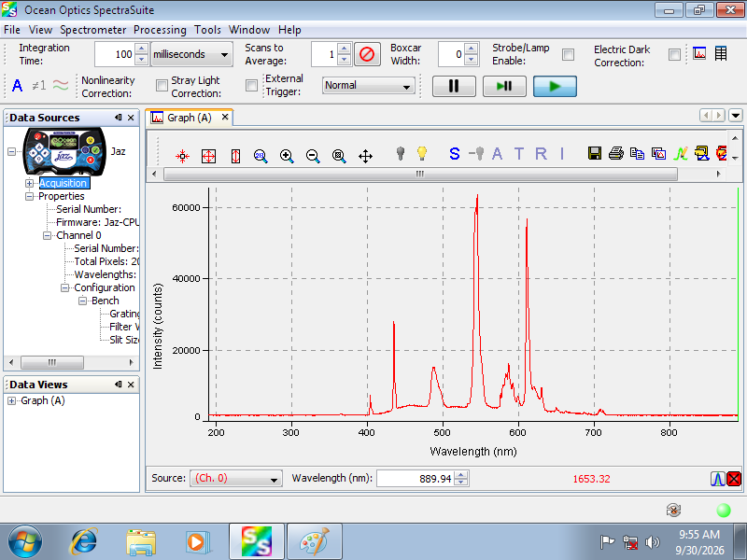The image size is (747, 560).
Task: Click the zoom in magnifier icon
Action: pos(287,156)
